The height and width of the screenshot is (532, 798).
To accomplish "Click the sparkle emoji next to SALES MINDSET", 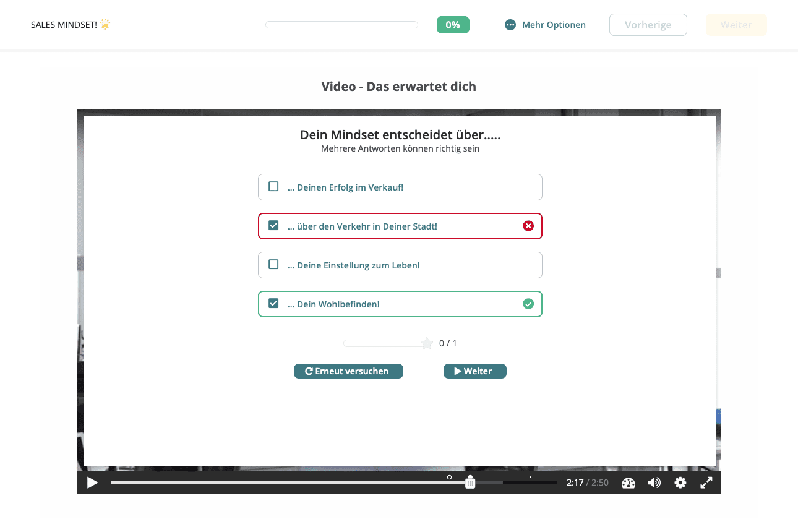I will tap(105, 25).
